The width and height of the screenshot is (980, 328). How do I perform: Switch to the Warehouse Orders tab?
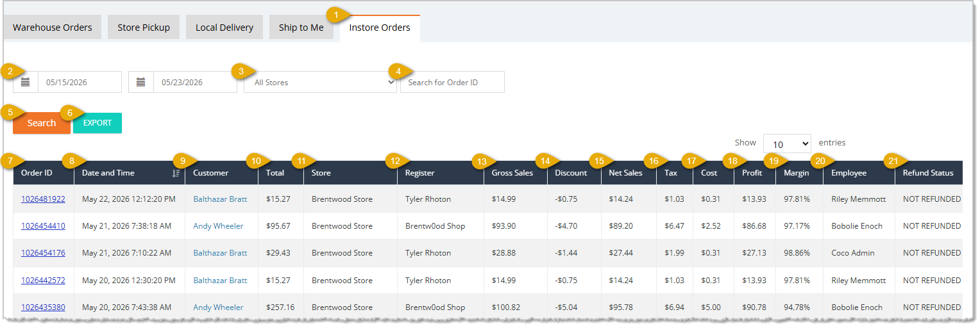click(53, 28)
